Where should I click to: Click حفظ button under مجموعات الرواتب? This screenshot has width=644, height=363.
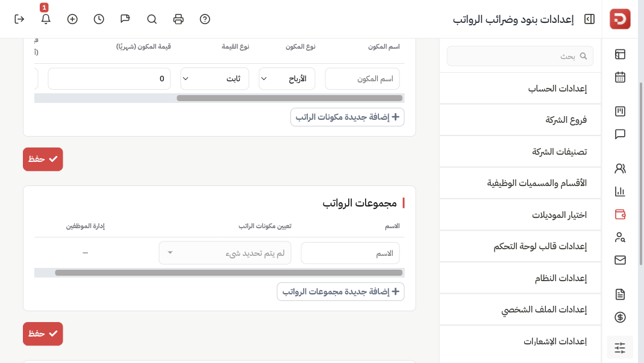coord(43,334)
